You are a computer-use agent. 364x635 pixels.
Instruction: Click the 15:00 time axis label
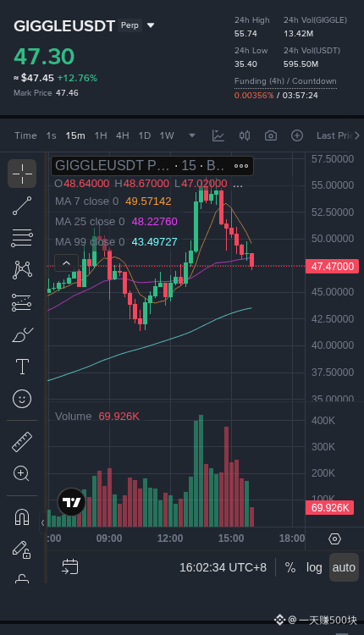click(231, 538)
